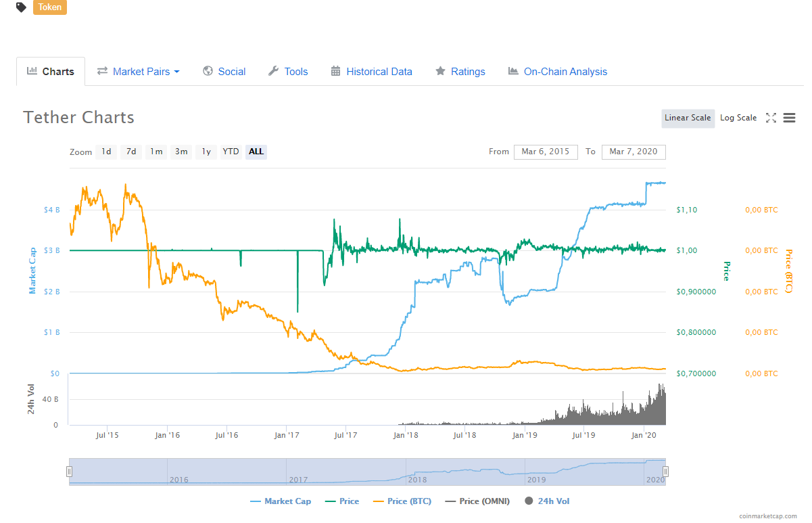Click the Jan '20 x-axis label

(x=644, y=435)
